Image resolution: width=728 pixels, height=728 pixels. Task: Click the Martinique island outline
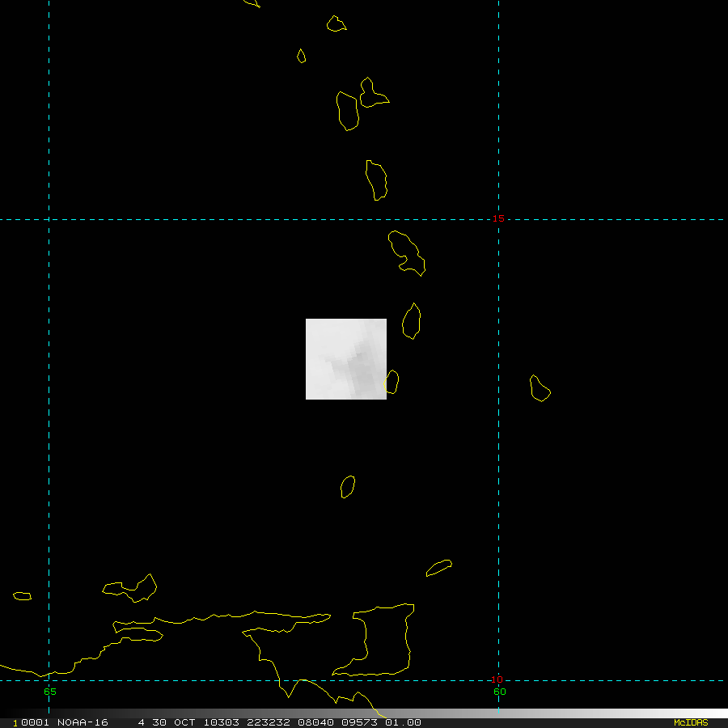tap(407, 253)
